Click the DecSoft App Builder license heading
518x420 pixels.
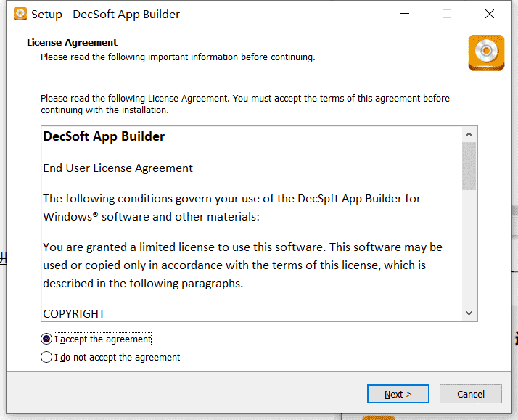[x=104, y=136]
